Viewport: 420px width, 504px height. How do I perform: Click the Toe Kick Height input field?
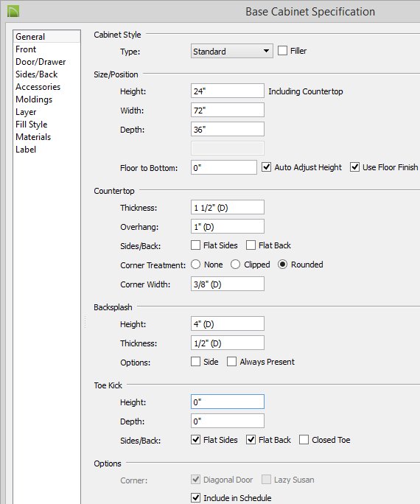pyautogui.click(x=228, y=402)
